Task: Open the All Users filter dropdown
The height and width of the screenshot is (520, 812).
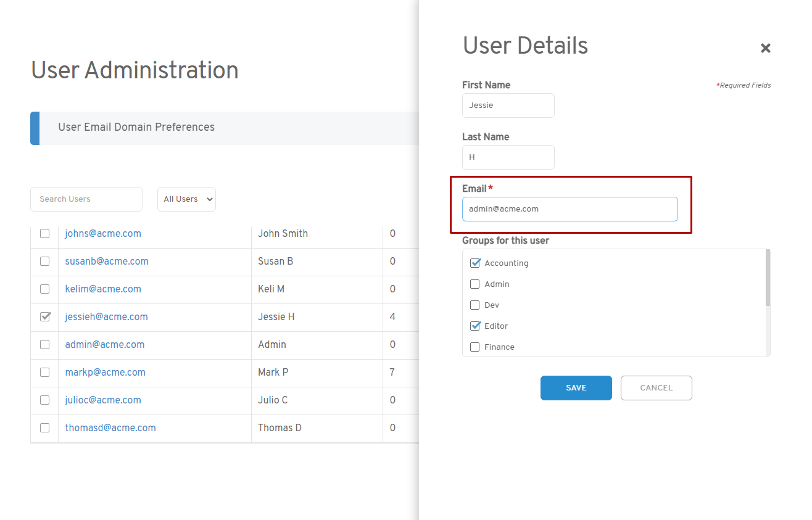Action: pos(186,199)
